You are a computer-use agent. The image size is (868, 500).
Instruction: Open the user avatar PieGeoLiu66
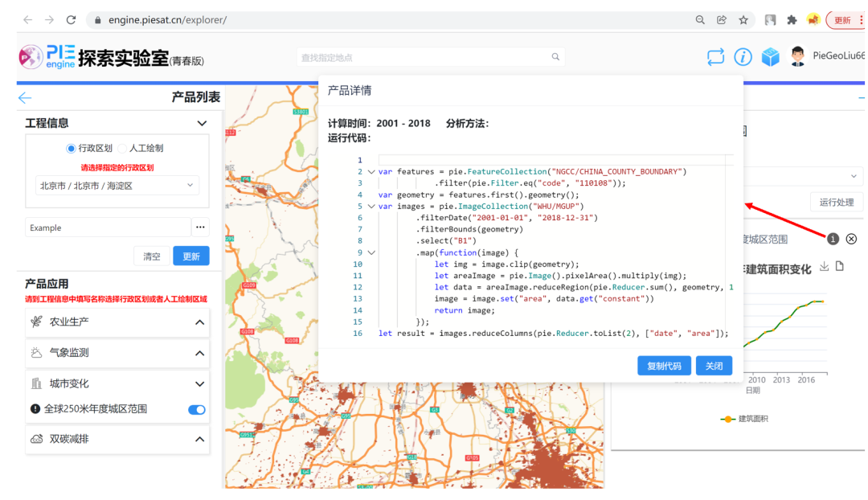tap(798, 56)
